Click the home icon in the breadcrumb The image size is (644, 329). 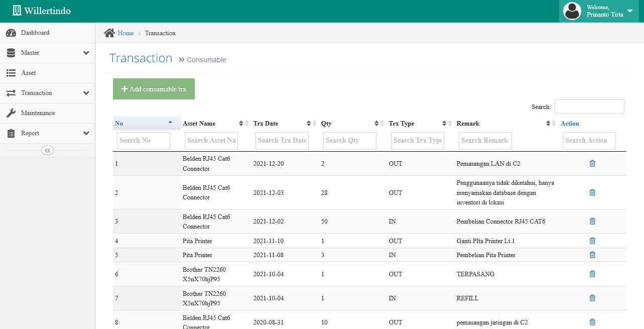tap(109, 33)
